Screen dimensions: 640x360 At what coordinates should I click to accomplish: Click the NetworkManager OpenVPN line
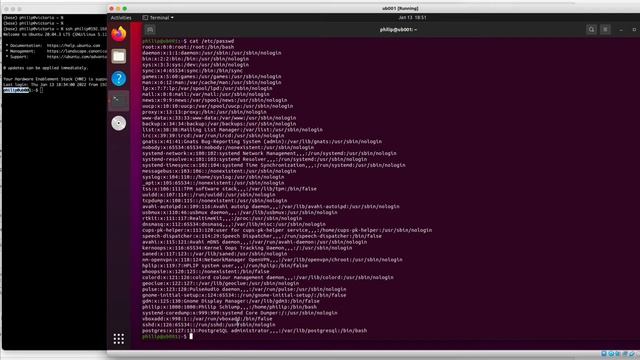click(272, 260)
